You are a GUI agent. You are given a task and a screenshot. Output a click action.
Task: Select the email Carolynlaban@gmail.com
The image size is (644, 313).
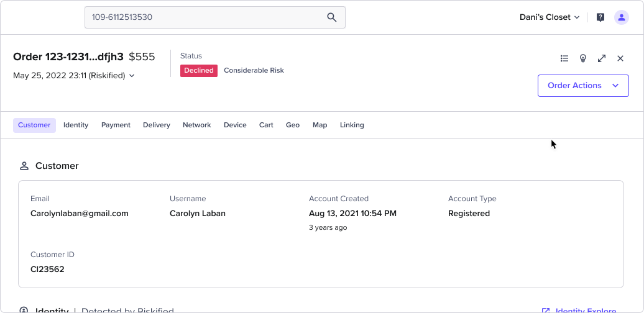80,214
